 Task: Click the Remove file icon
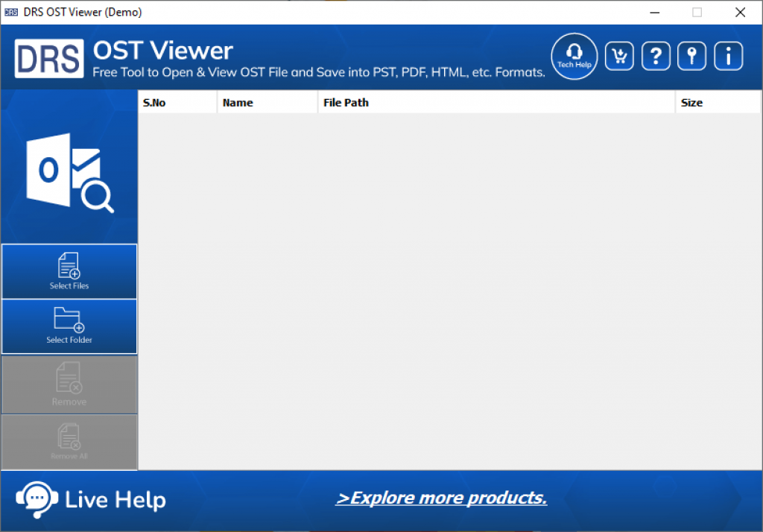[69, 384]
